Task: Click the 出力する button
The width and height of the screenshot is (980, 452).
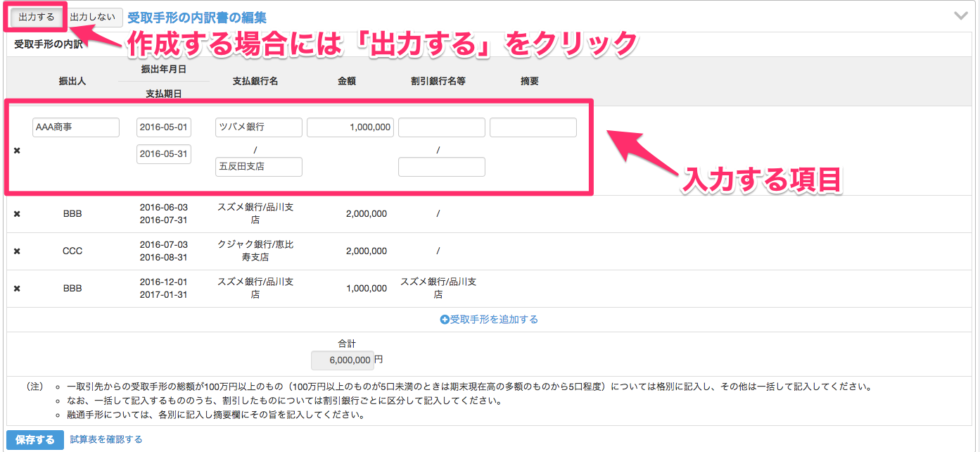Action: tap(36, 17)
